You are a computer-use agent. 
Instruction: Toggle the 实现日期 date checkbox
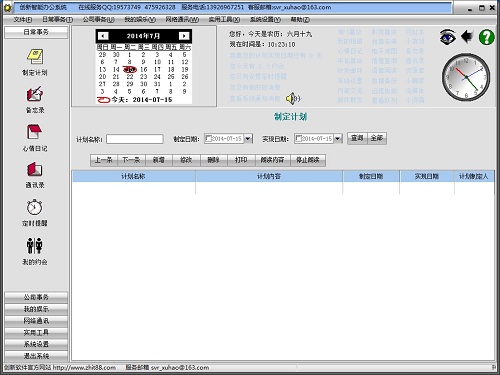(x=298, y=138)
